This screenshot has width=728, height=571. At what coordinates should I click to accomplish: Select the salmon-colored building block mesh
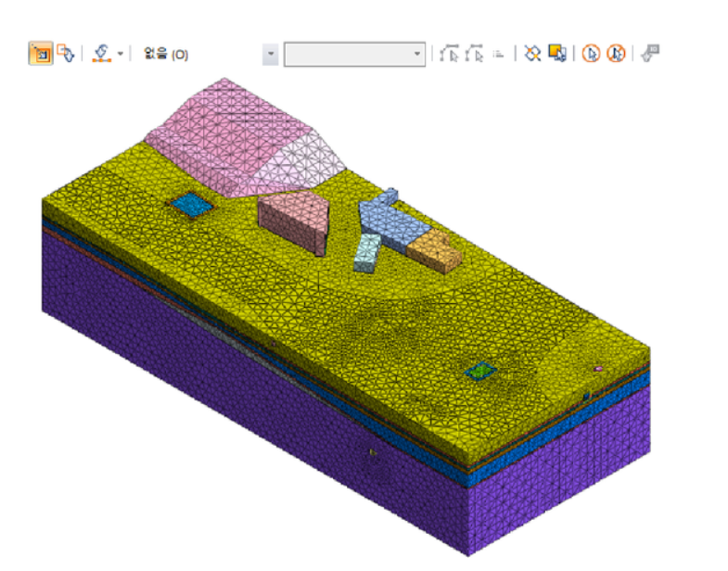[293, 222]
